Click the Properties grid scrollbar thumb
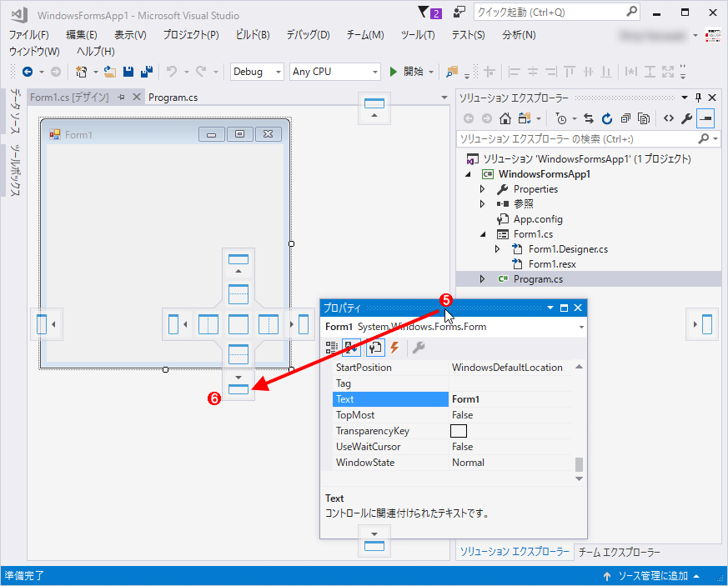The image size is (728, 586). click(579, 464)
